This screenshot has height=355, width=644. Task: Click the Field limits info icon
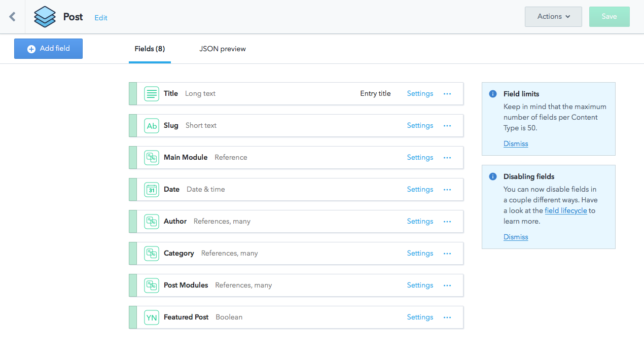point(492,94)
